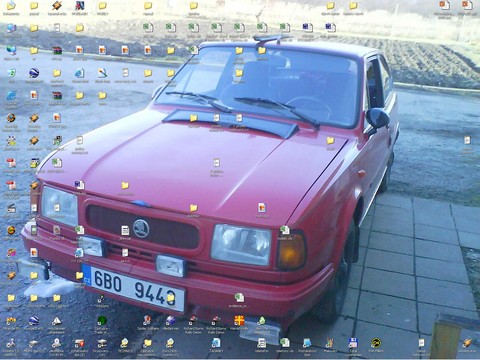Open the nové texty.txt text file
Screen dimensions: 480x360
click(x=125, y=73)
